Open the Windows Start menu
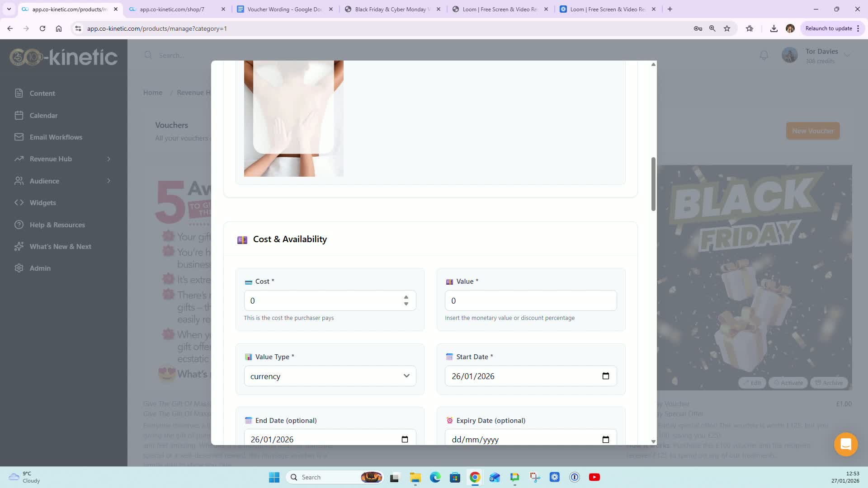The width and height of the screenshot is (868, 488). point(274,477)
